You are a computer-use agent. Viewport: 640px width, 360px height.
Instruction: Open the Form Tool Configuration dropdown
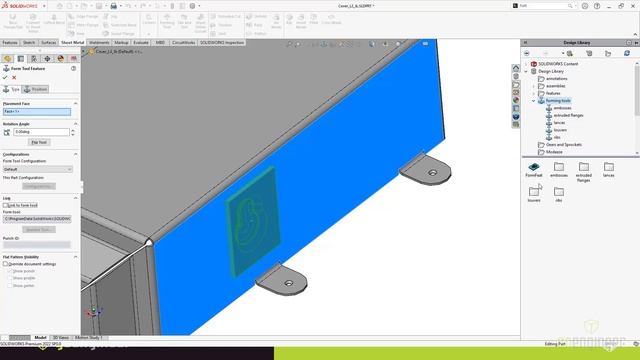[38, 169]
